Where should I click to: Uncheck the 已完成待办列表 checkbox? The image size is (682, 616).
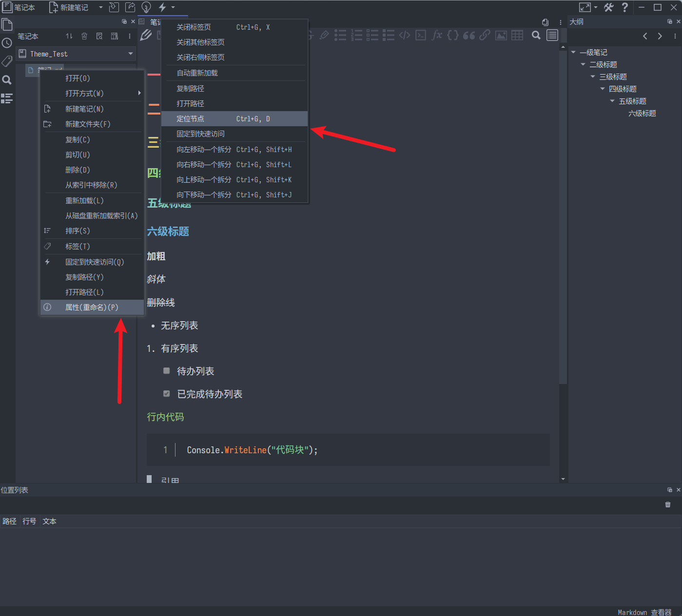[x=167, y=394]
